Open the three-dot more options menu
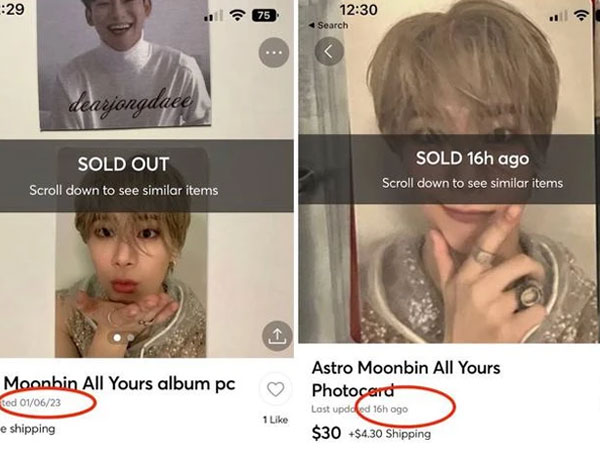The image size is (600, 450). [273, 54]
